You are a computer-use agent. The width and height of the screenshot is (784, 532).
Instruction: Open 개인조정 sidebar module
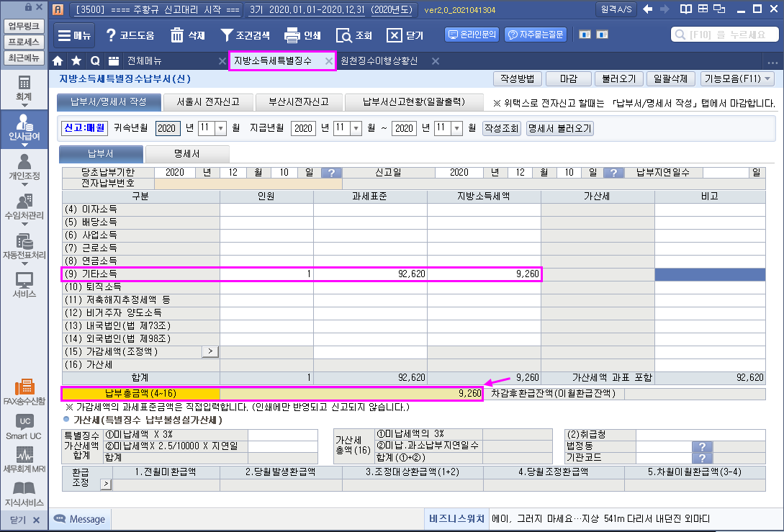24,169
